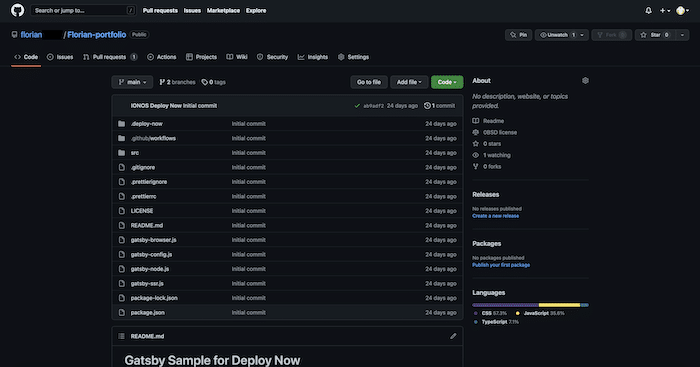700x367 pixels.
Task: Open Explore in top navigation
Action: [256, 10]
